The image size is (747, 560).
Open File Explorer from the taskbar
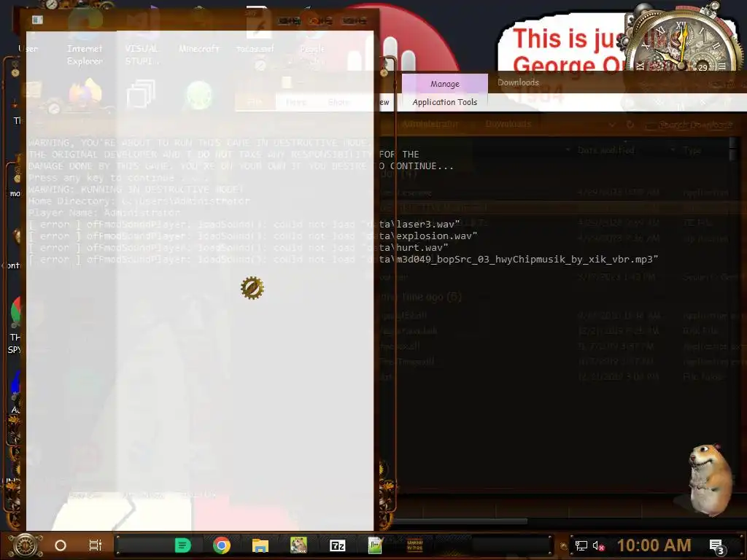point(260,545)
